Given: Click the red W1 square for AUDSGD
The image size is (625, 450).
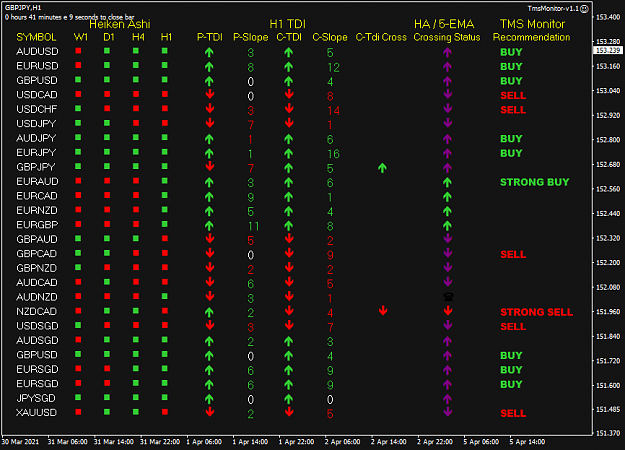Looking at the screenshot, I should point(78,340).
